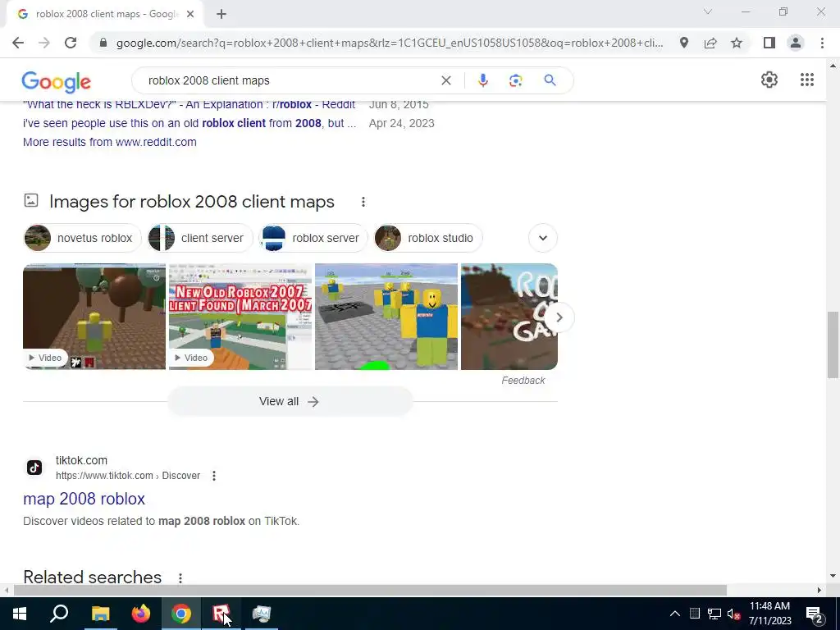This screenshot has height=630, width=840.
Task: Expand more image filter chips
Action: coord(543,238)
